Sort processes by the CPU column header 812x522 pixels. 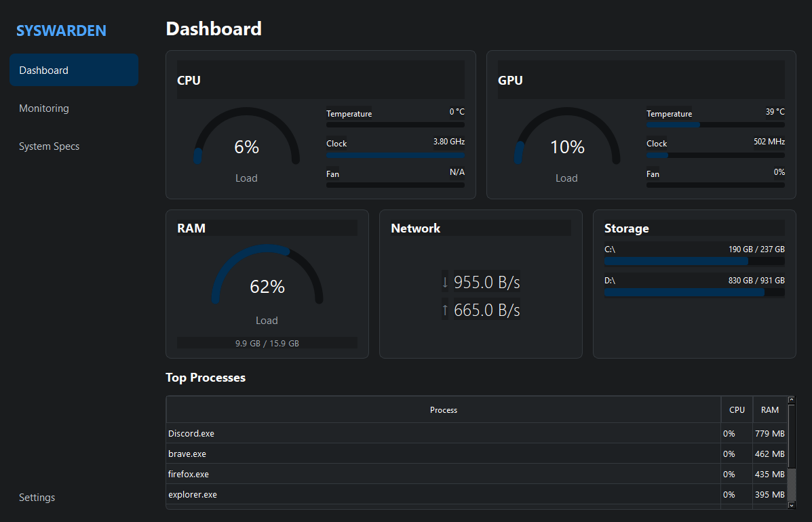pos(737,409)
